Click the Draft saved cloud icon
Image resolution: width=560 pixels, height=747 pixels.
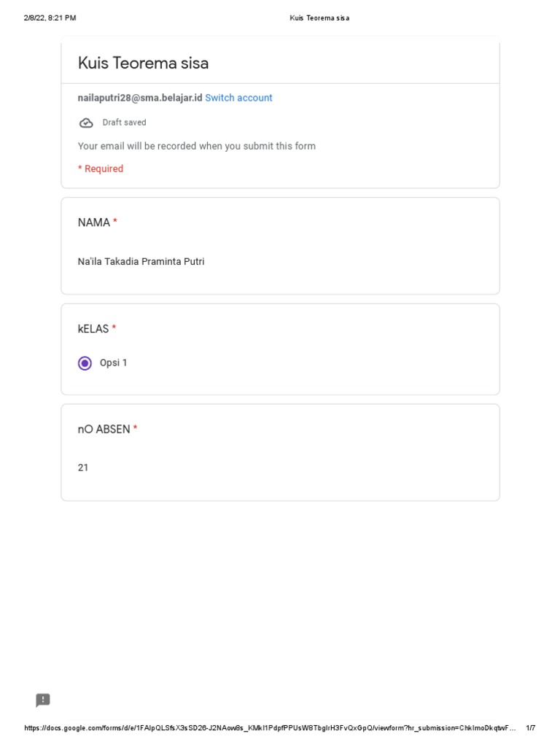click(86, 123)
